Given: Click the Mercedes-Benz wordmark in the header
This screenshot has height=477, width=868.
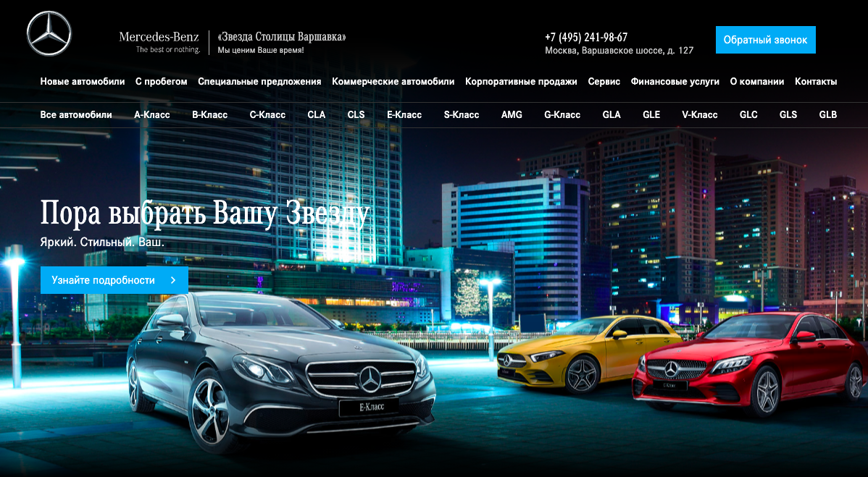Looking at the screenshot, I should (x=159, y=37).
